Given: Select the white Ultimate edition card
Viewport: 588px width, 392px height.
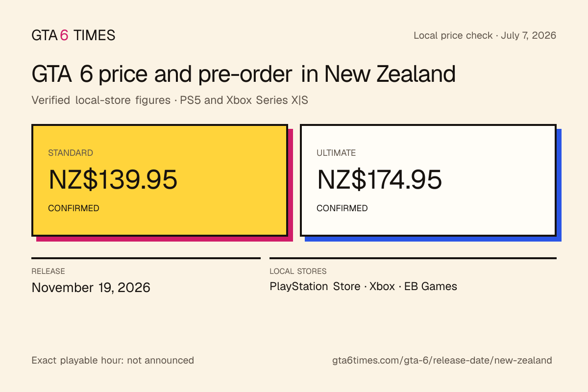Looking at the screenshot, I should click(x=428, y=180).
